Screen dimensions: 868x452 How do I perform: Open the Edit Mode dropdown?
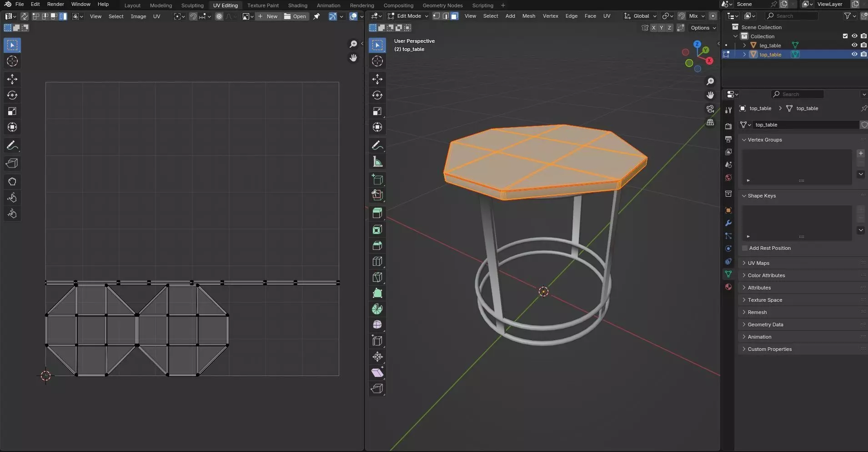tap(408, 16)
